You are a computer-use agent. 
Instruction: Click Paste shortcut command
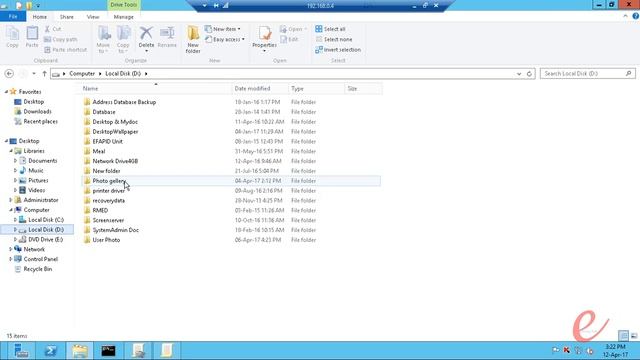(x=65, y=49)
